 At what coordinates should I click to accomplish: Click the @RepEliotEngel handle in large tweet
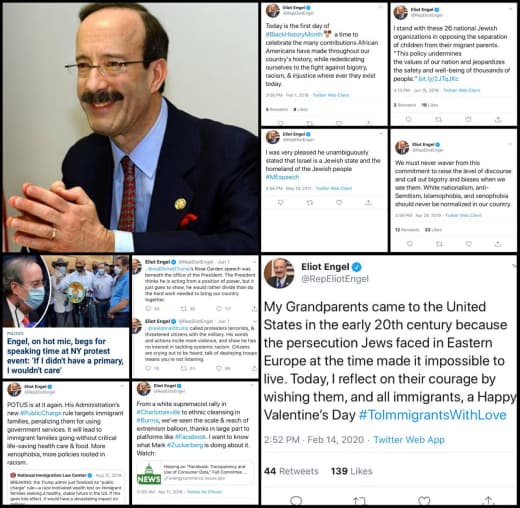(335, 279)
